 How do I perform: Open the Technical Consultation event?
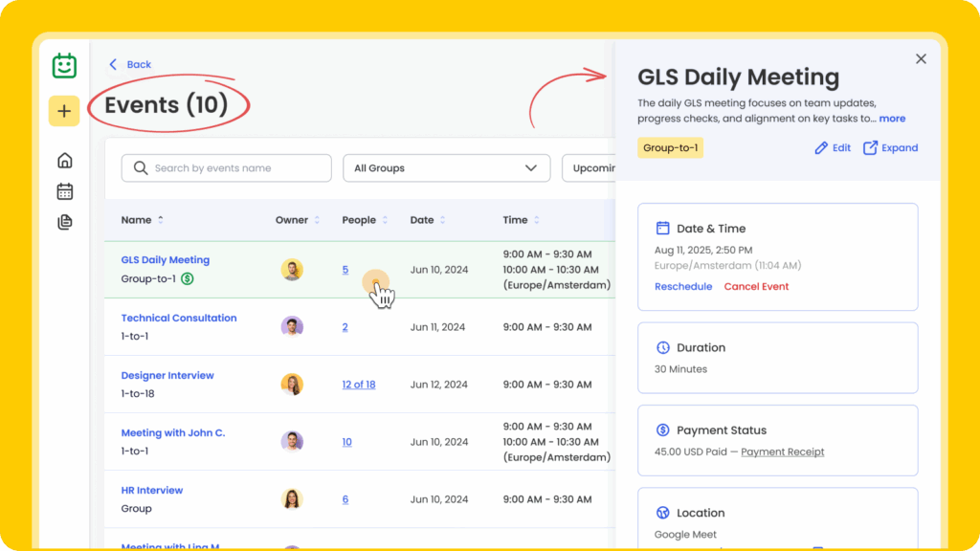coord(178,318)
